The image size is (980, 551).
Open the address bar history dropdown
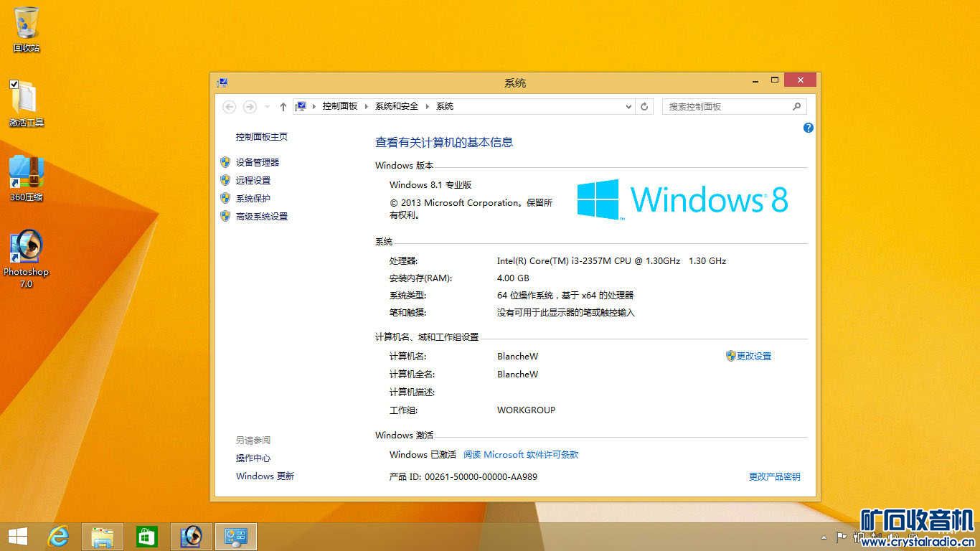click(x=628, y=107)
